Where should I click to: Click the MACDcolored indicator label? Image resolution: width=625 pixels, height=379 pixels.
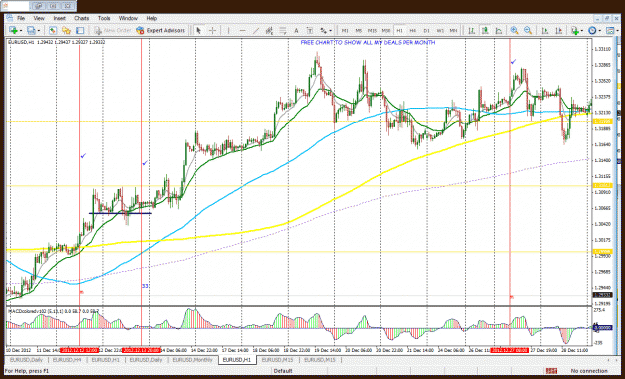click(53, 311)
